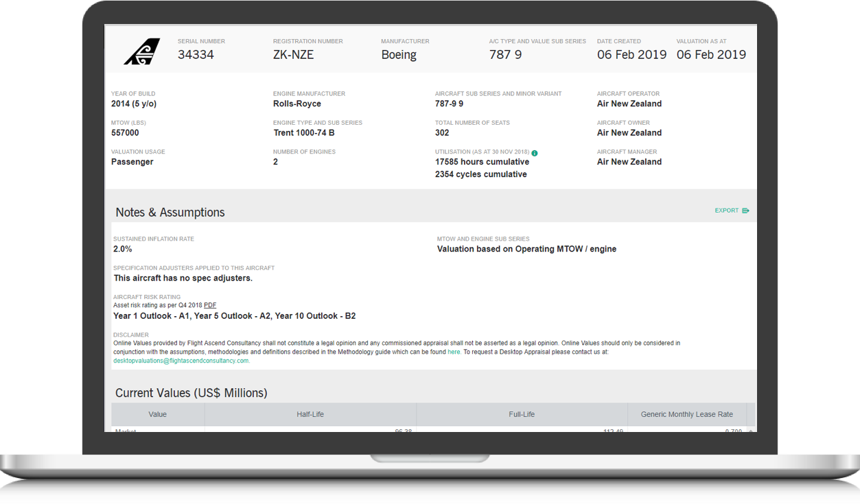Click the Export arrow icon
The height and width of the screenshot is (504, 860).
coord(746,211)
